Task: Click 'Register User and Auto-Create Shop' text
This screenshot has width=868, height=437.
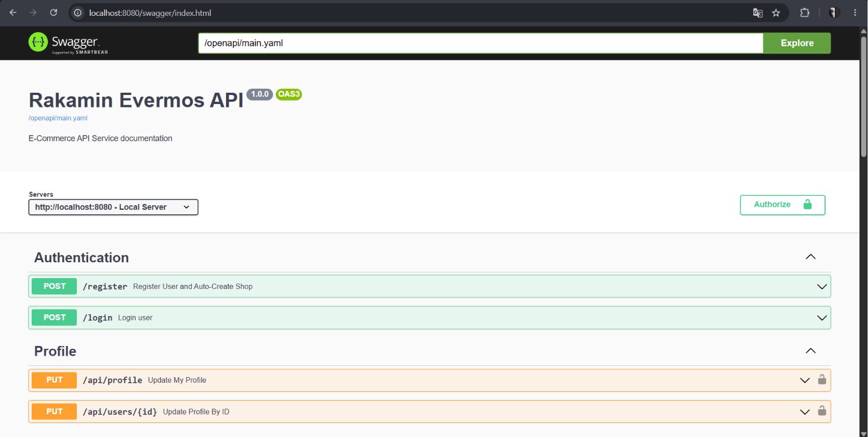Action: 193,287
